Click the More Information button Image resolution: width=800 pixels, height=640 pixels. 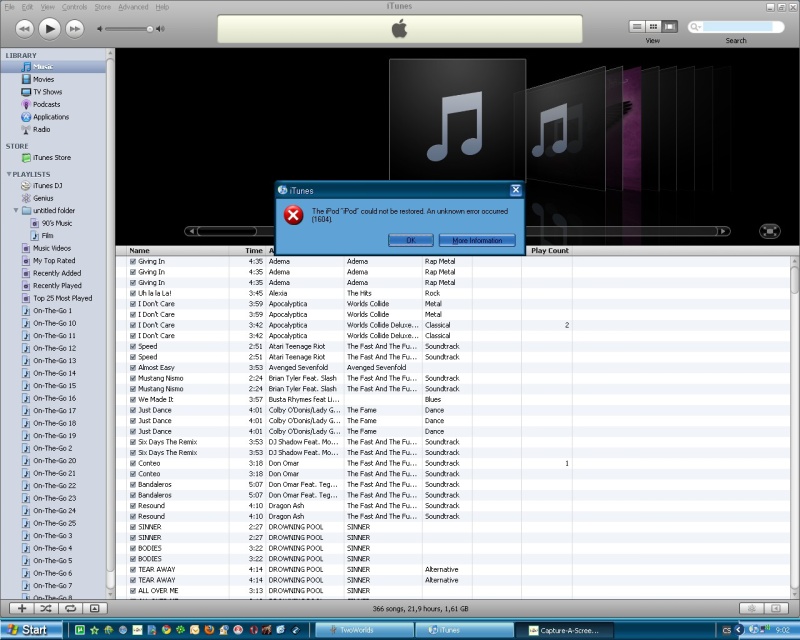point(477,240)
